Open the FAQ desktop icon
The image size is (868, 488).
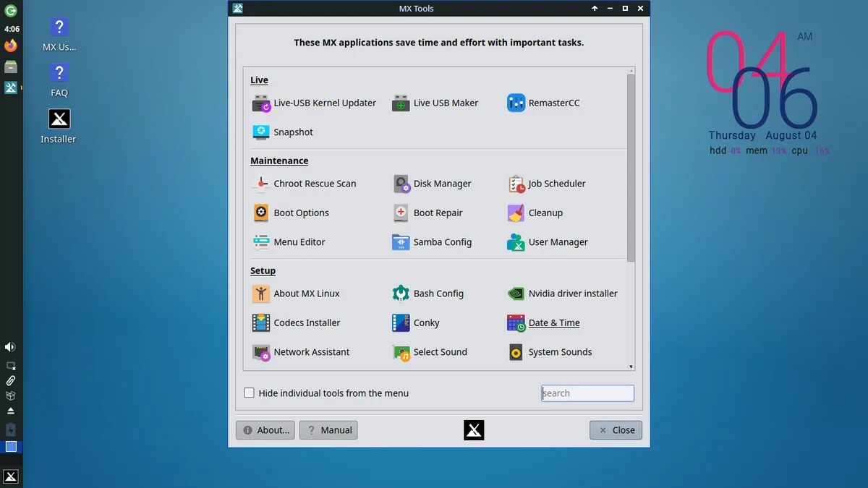(x=59, y=80)
